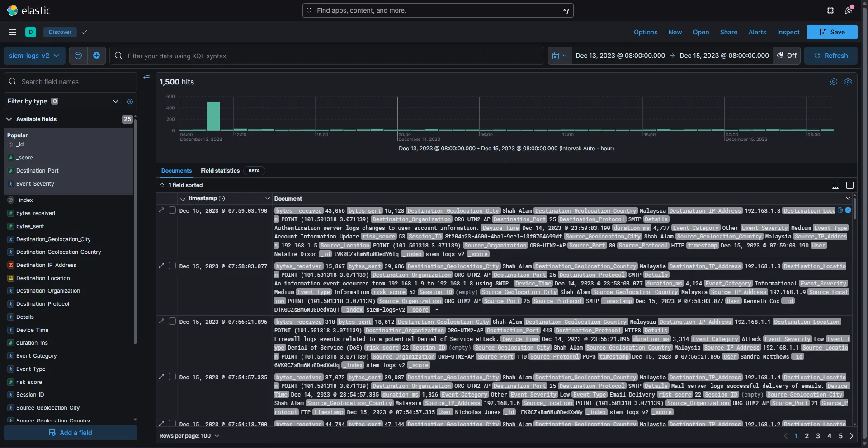Viewport: 868px width, 448px height.
Task: Open the saved query management menu
Action: point(78,56)
